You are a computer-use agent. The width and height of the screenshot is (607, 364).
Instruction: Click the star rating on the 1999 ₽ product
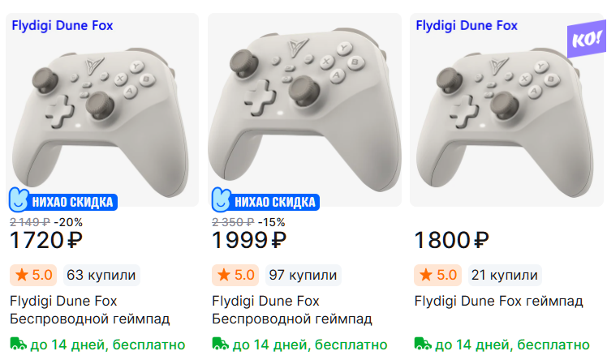click(x=235, y=275)
